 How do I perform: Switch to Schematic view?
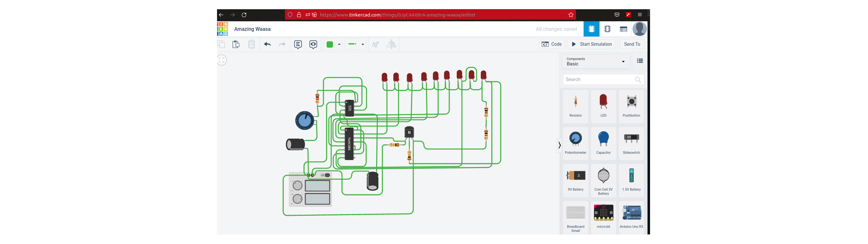tap(607, 29)
